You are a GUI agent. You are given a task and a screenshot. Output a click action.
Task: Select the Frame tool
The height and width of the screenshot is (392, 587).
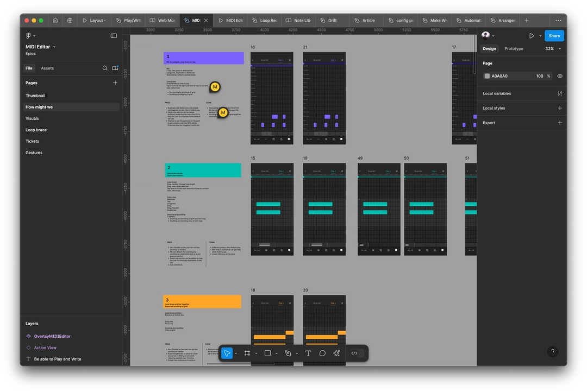pos(248,353)
